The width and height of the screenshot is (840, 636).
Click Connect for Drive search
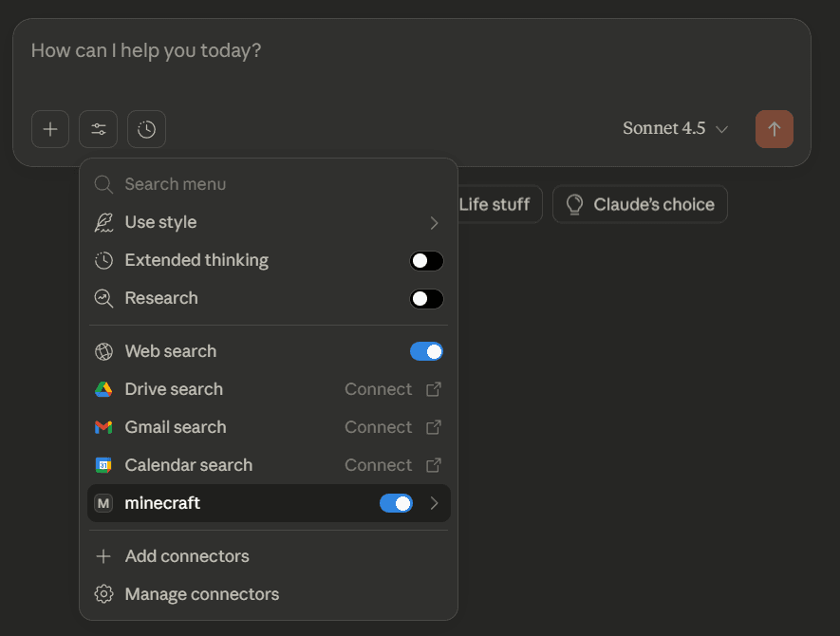point(378,389)
